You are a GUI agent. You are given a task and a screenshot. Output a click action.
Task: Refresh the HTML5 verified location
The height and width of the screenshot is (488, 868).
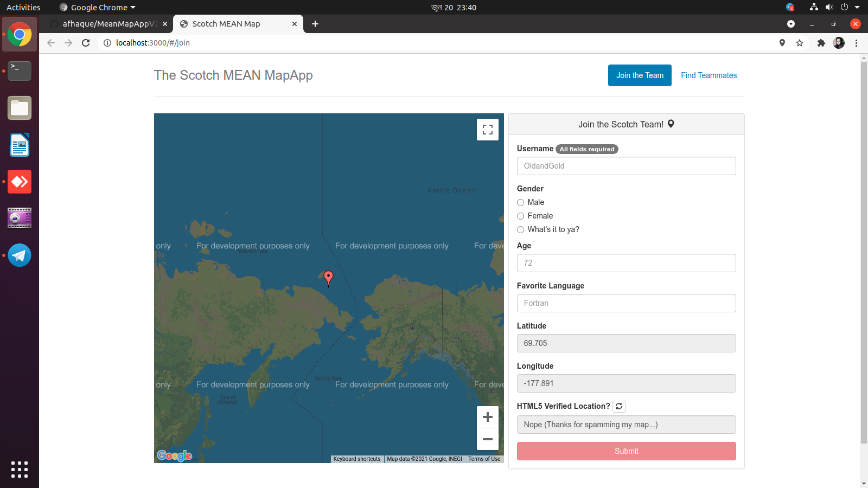pos(619,406)
